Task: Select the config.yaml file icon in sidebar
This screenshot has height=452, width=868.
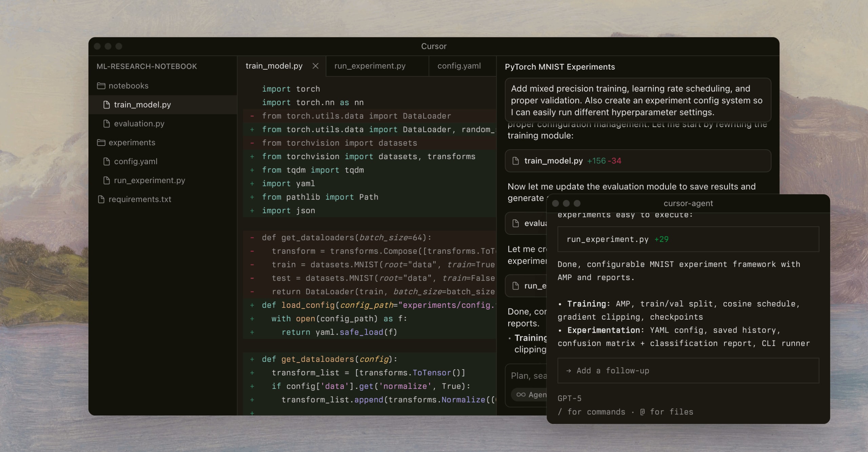Action: pos(106,162)
